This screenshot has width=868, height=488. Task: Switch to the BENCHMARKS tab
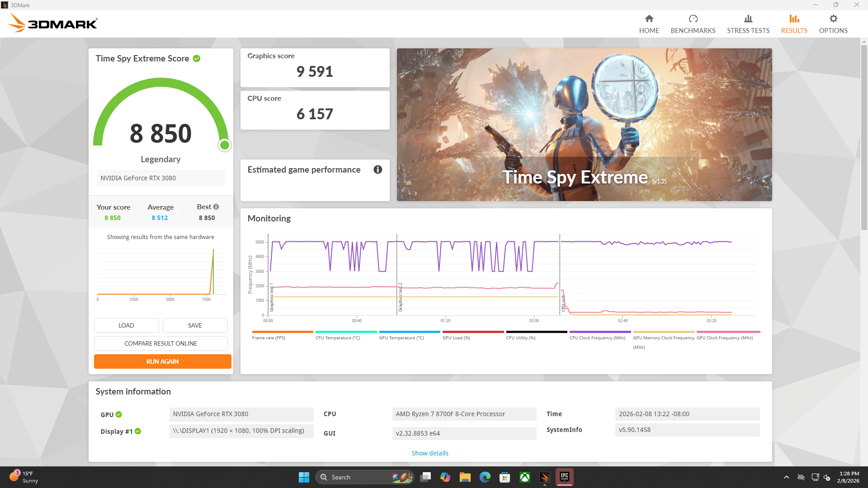point(693,24)
